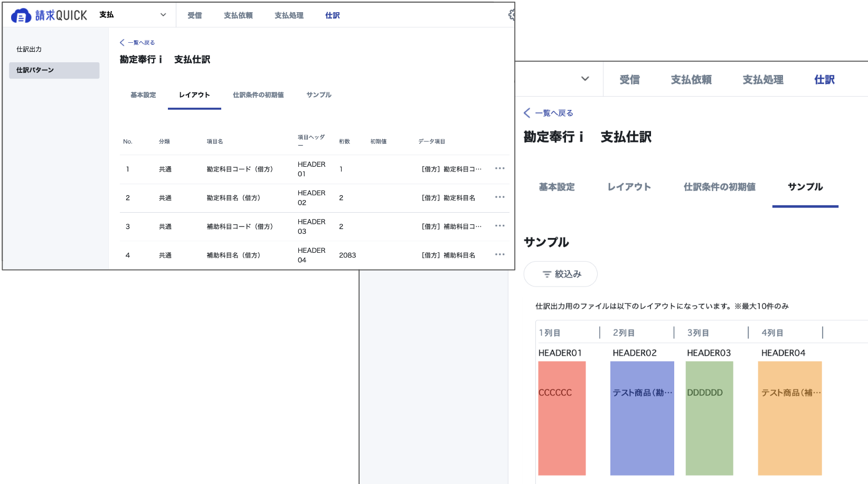
Task: Click the 勘定科目コード（借方） item name cell
Action: (240, 169)
